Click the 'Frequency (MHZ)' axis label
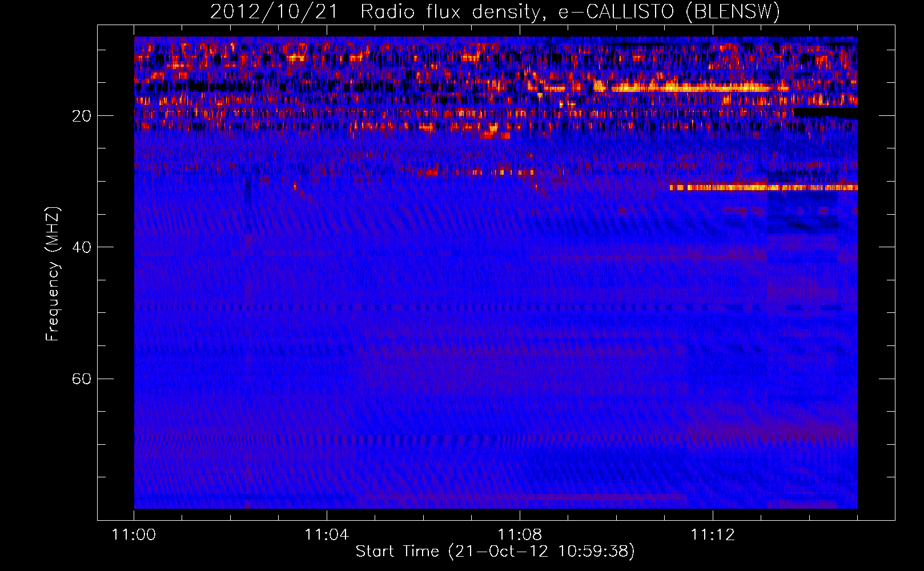Image resolution: width=924 pixels, height=571 pixels. tap(52, 274)
